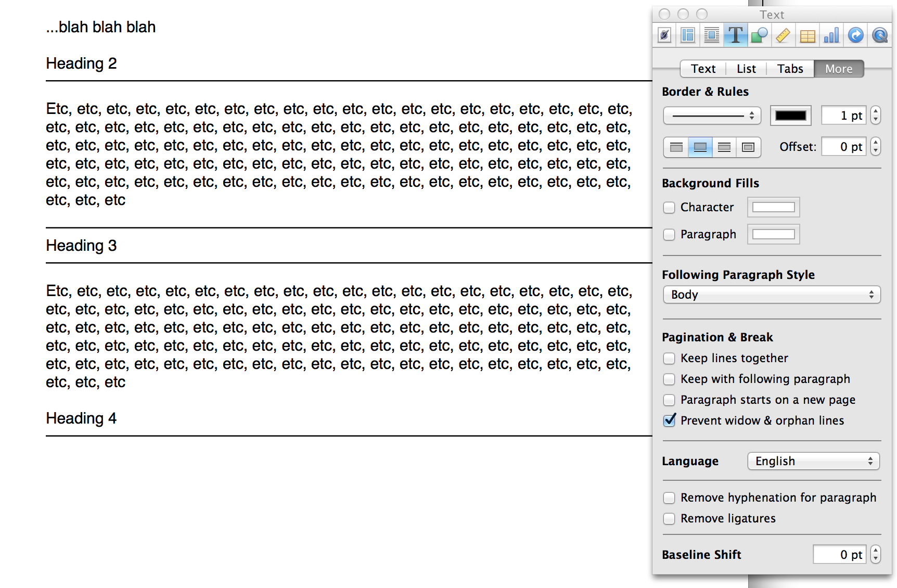Open the Document inspector
Screen dimensions: 897x588
click(x=664, y=35)
